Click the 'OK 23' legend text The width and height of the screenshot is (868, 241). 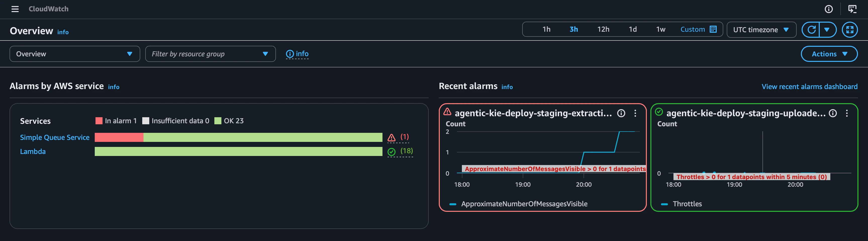tap(233, 121)
